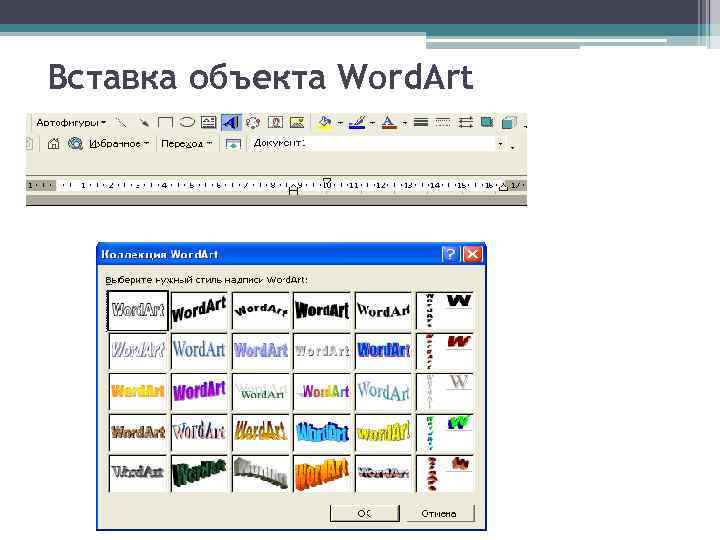The width and height of the screenshot is (720, 540).
Task: Expand the Line Color dropdown arrow
Action: (x=372, y=123)
